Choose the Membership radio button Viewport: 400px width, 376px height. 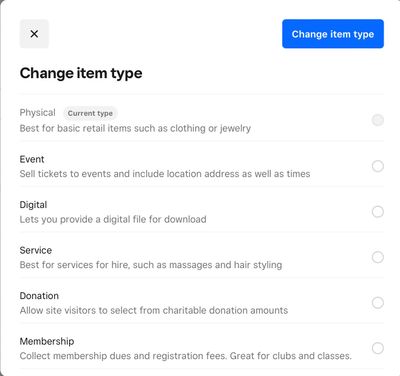[378, 348]
